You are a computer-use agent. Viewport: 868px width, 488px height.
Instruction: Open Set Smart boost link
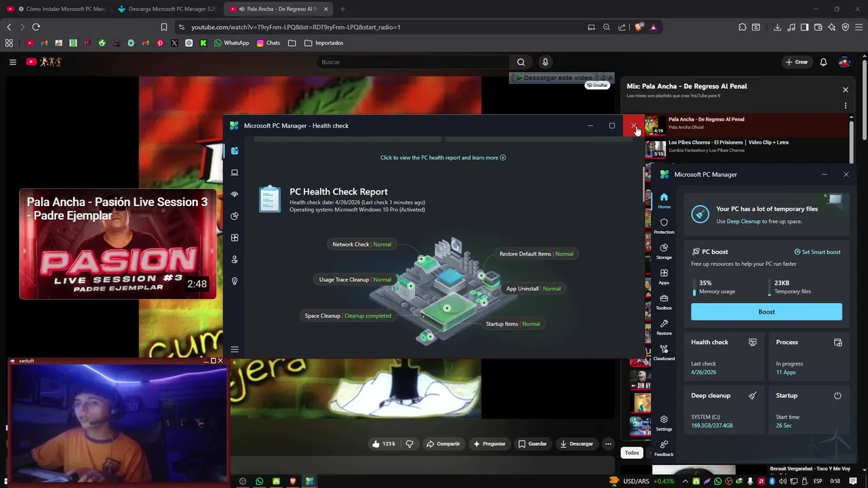[x=817, y=252]
